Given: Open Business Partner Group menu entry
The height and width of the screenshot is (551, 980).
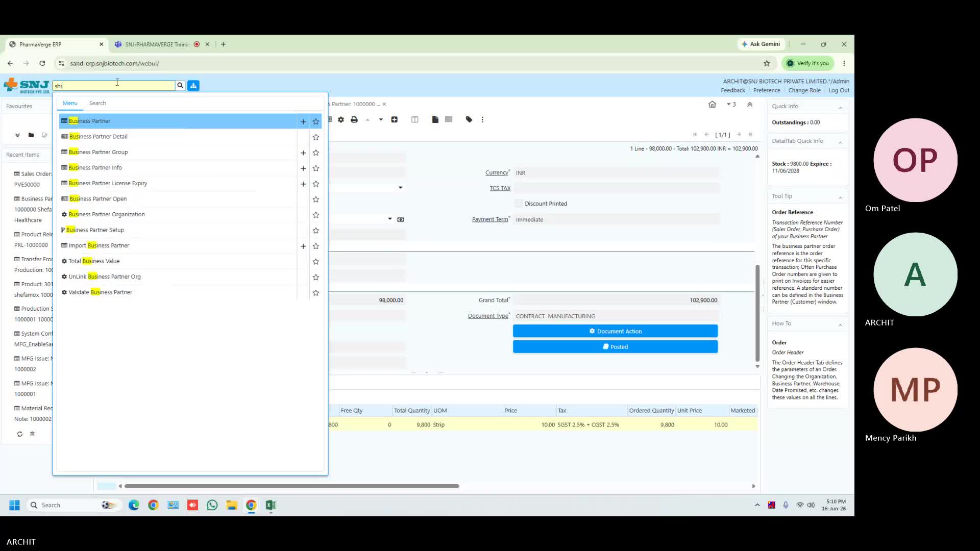Looking at the screenshot, I should pos(98,152).
